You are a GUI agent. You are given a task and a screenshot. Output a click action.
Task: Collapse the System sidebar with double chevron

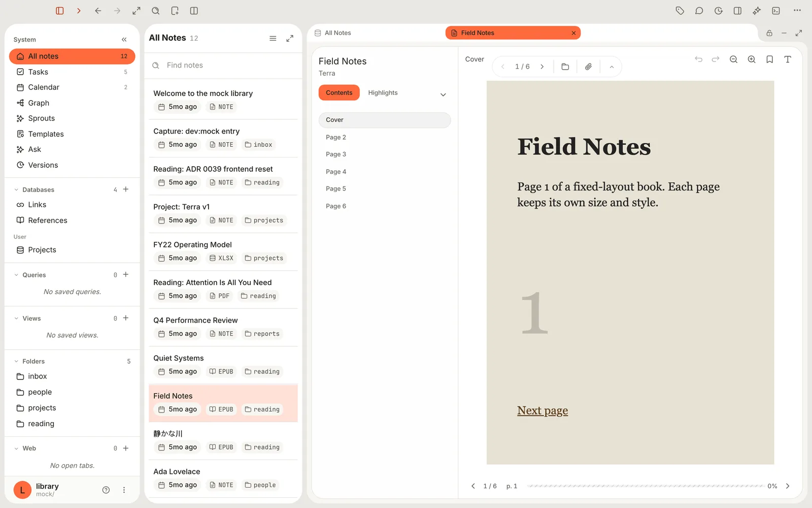tap(124, 40)
